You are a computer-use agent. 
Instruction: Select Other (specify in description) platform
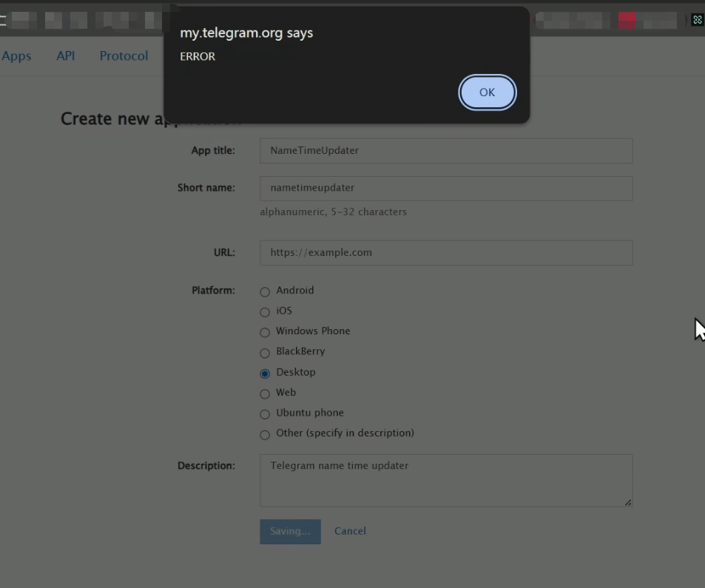(265, 435)
